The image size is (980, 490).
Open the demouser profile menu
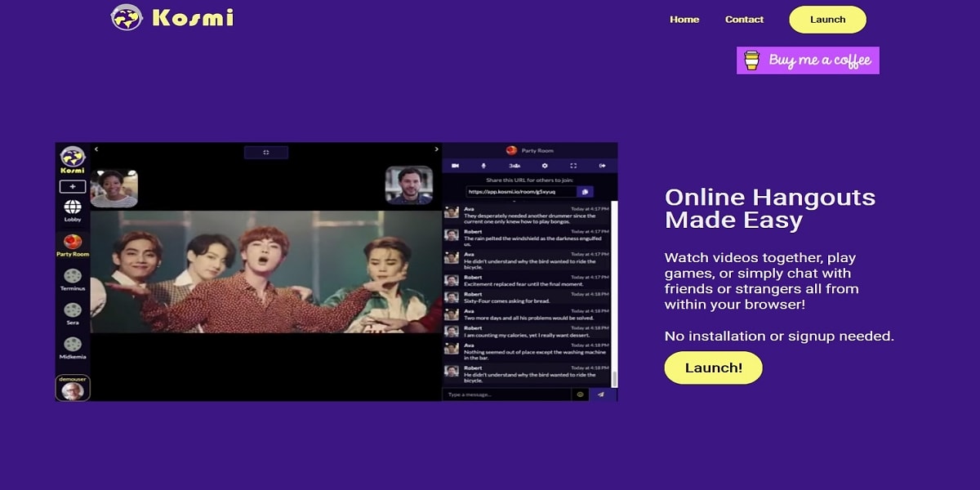pos(73,388)
